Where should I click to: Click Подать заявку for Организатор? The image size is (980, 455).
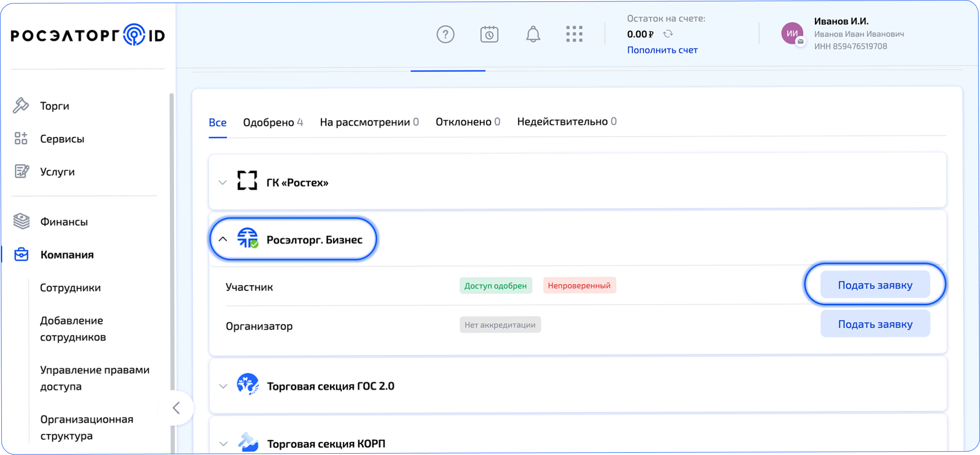[x=875, y=324]
